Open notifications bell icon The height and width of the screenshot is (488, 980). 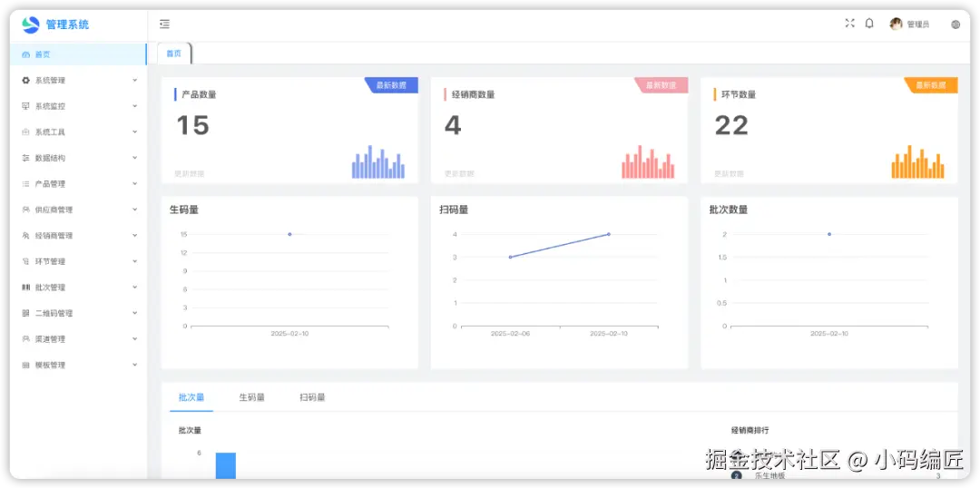pyautogui.click(x=869, y=23)
